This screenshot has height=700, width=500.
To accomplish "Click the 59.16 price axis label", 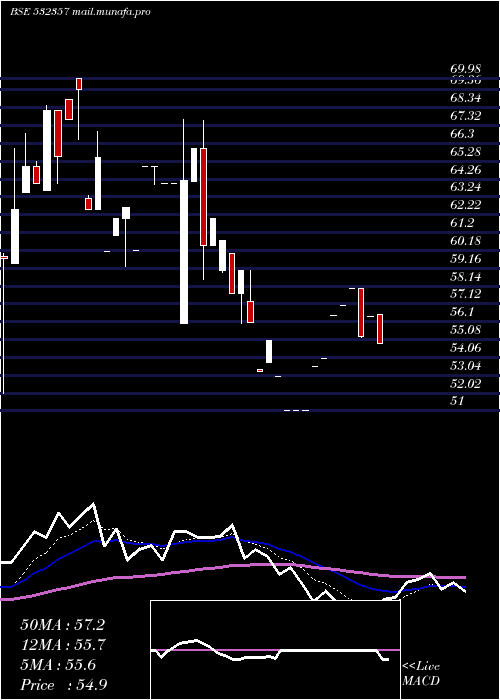I will pos(466,258).
